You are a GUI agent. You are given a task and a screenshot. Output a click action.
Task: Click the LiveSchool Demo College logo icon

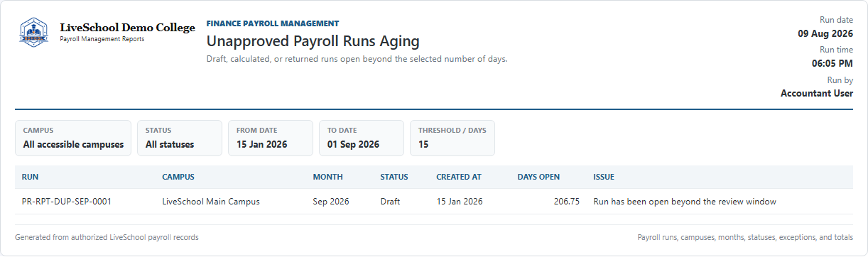(x=33, y=32)
